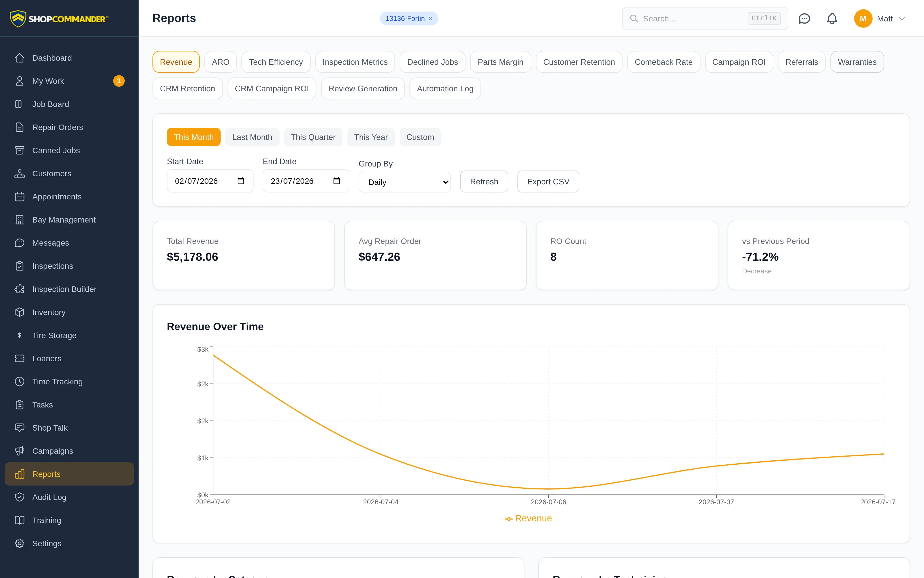Open the Review Generation tab

[x=363, y=89]
